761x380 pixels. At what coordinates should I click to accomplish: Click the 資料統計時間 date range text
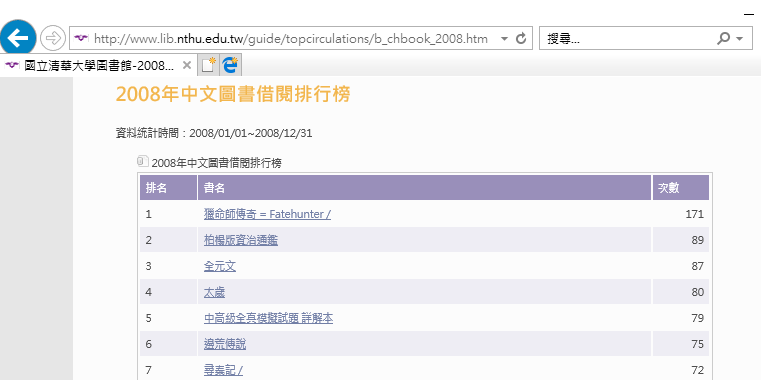(214, 133)
